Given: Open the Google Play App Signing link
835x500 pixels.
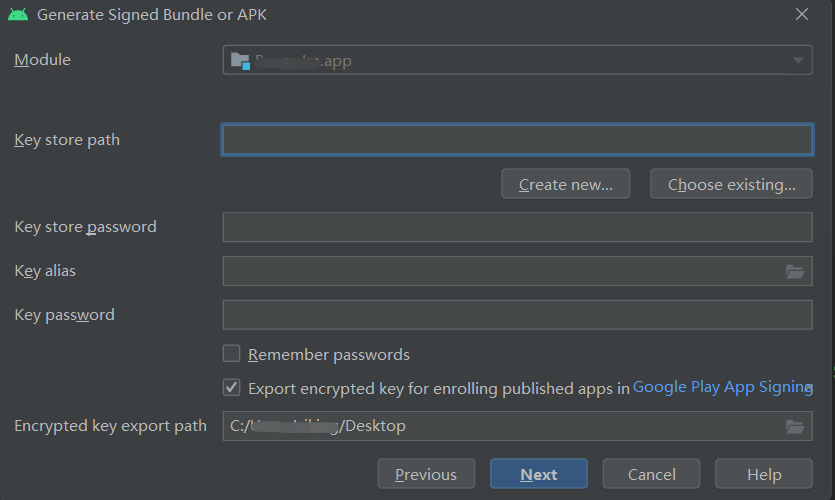Looking at the screenshot, I should pyautogui.click(x=722, y=387).
